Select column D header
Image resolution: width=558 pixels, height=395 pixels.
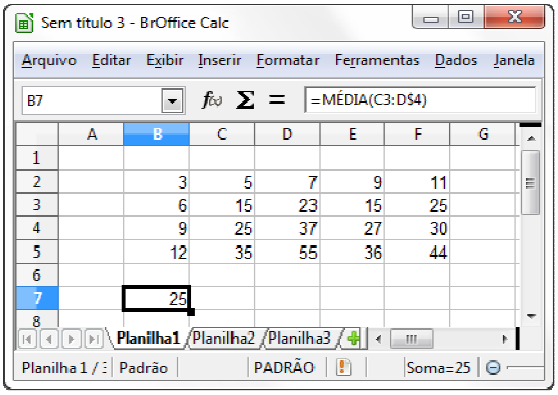coord(287,135)
